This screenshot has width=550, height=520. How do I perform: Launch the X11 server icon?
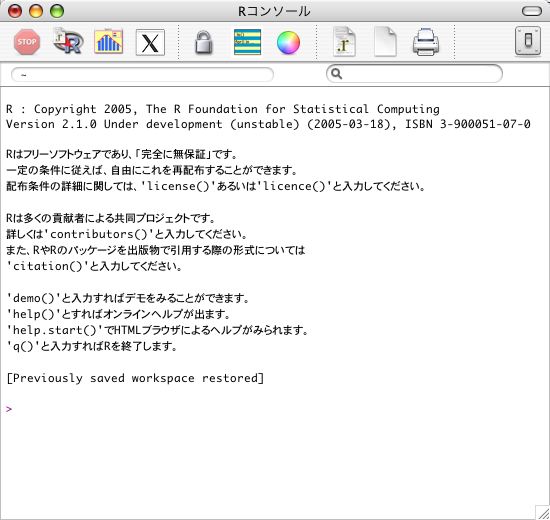[x=150, y=42]
